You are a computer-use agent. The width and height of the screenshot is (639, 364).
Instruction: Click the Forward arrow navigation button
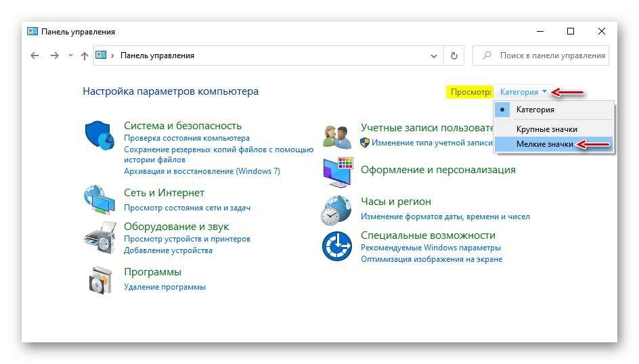click(x=55, y=55)
